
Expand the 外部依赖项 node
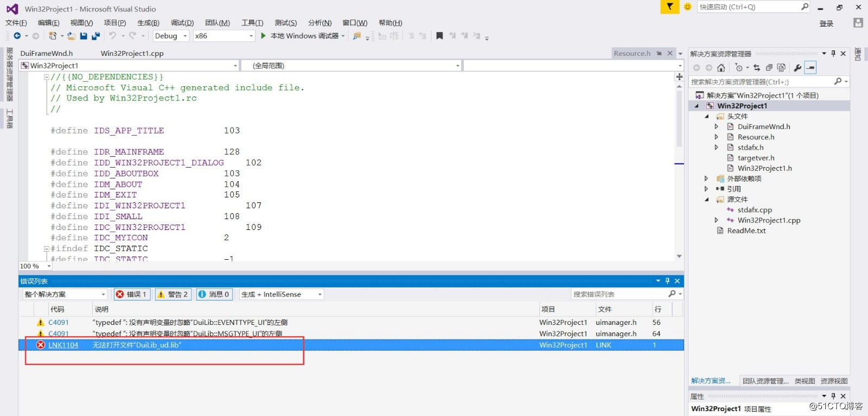pos(706,178)
